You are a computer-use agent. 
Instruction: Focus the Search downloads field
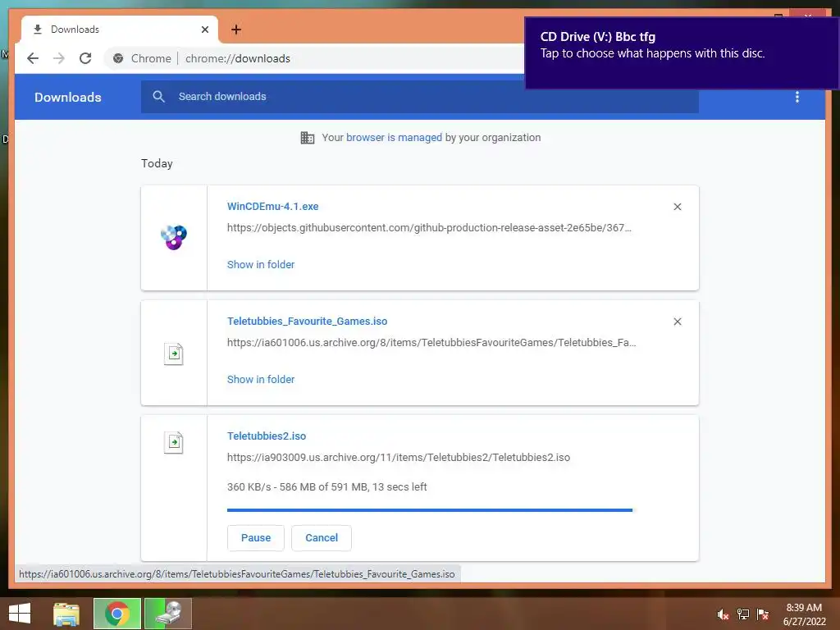pyautogui.click(x=419, y=97)
